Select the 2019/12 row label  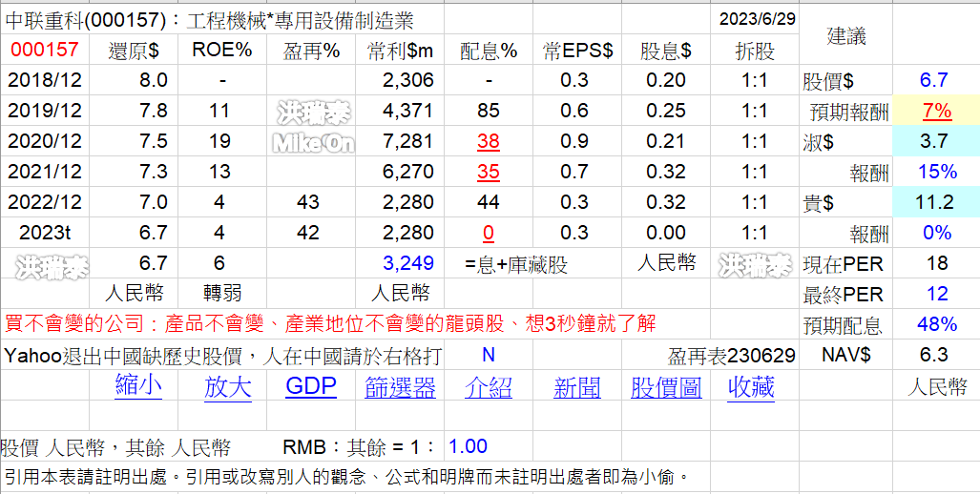pos(45,111)
